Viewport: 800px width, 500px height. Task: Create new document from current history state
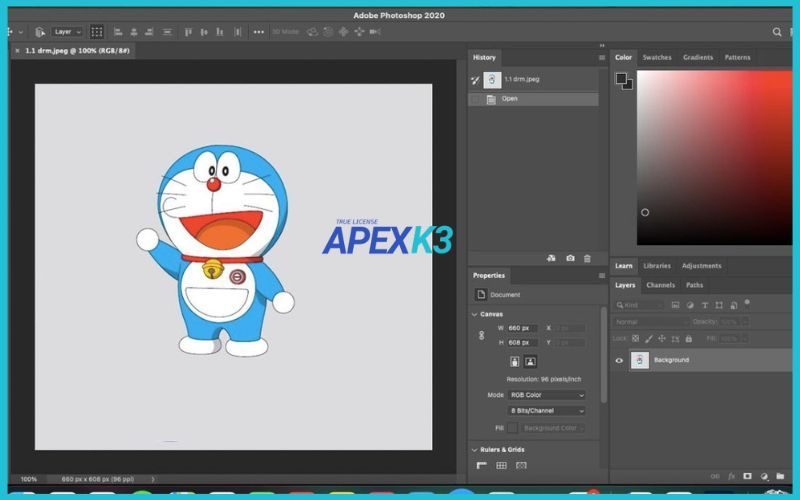coord(551,258)
